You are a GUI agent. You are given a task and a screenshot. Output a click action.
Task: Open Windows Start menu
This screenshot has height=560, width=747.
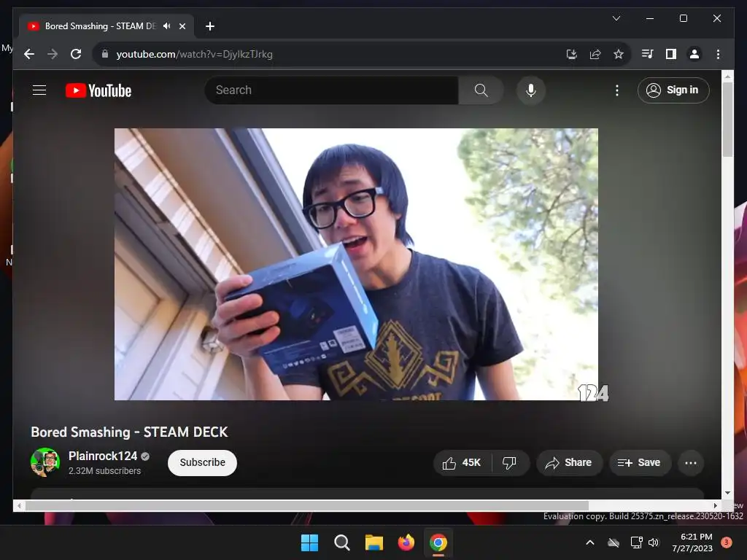tap(309, 542)
